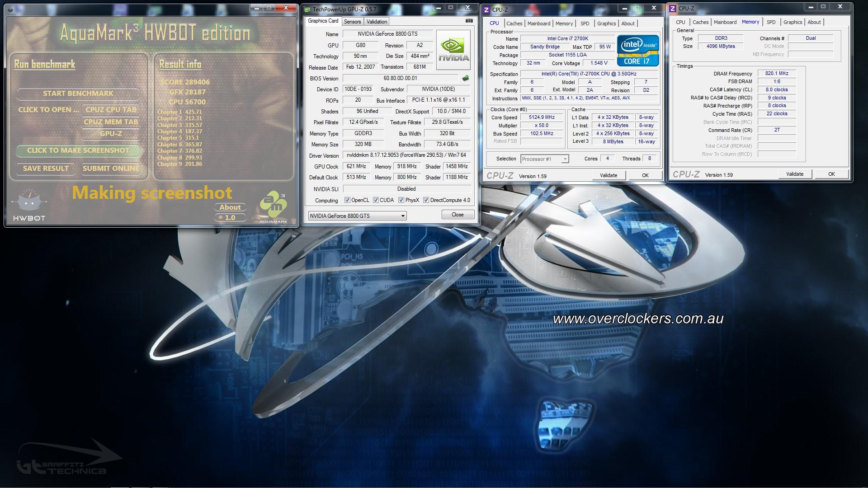The width and height of the screenshot is (868, 488).
Task: Click OK in the CPU-Z CPU window
Action: tap(645, 175)
